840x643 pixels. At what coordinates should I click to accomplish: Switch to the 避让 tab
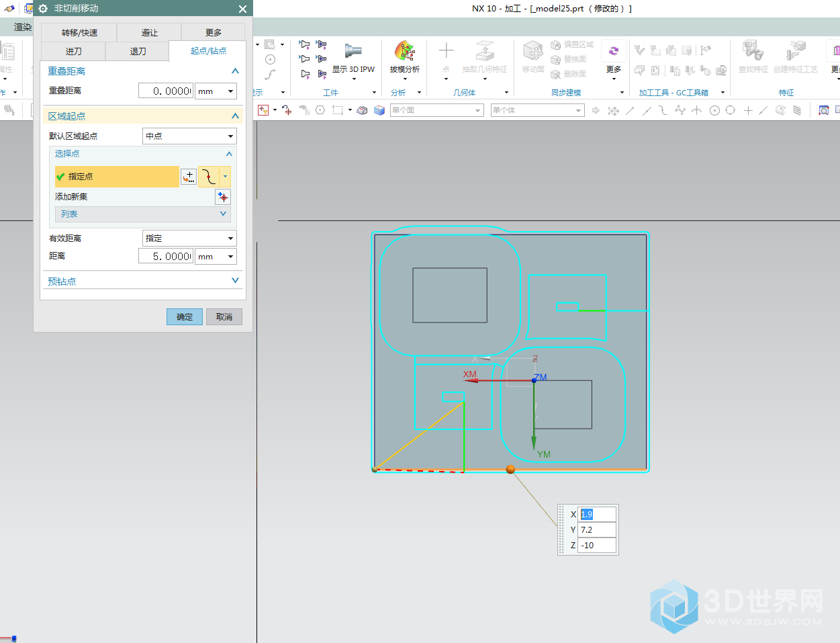coord(149,32)
